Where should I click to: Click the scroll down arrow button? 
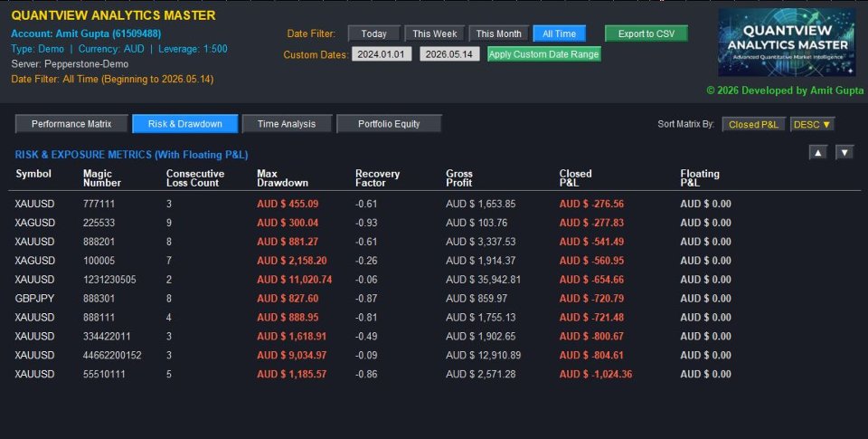pos(844,152)
